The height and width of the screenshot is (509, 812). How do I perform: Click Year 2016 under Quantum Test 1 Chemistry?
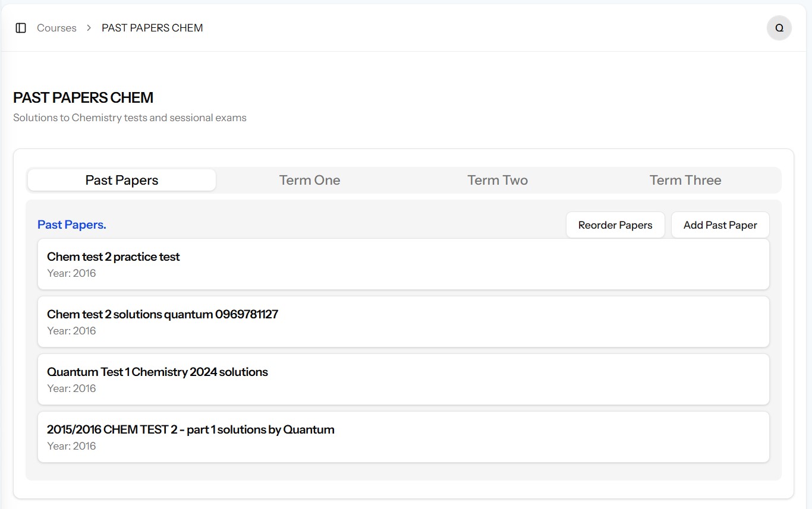click(x=71, y=388)
